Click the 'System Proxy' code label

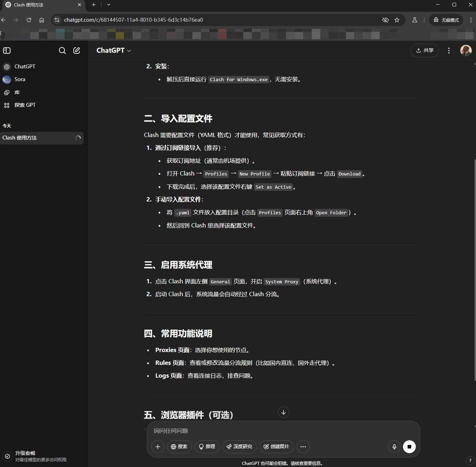point(282,282)
